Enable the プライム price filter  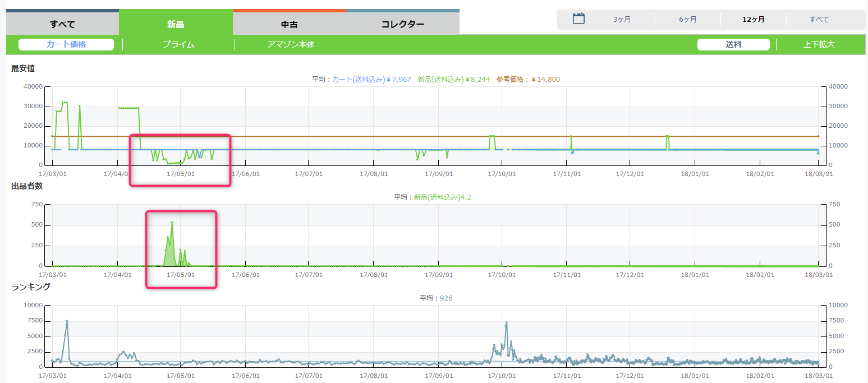pyautogui.click(x=178, y=44)
